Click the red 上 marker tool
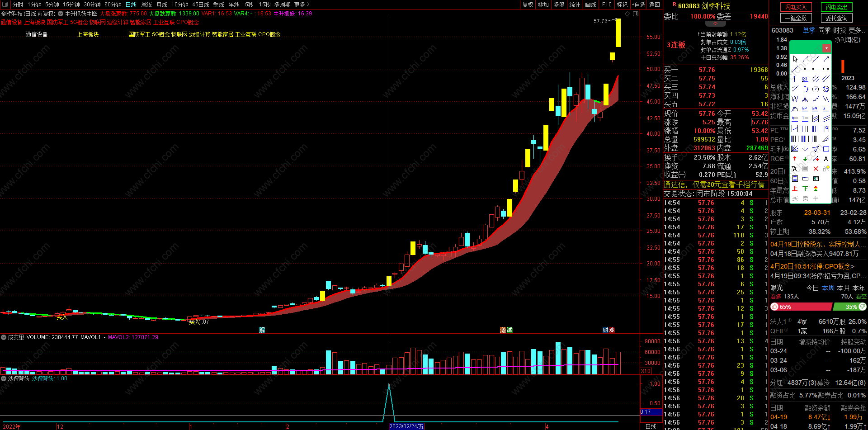868x430 pixels. click(x=795, y=189)
